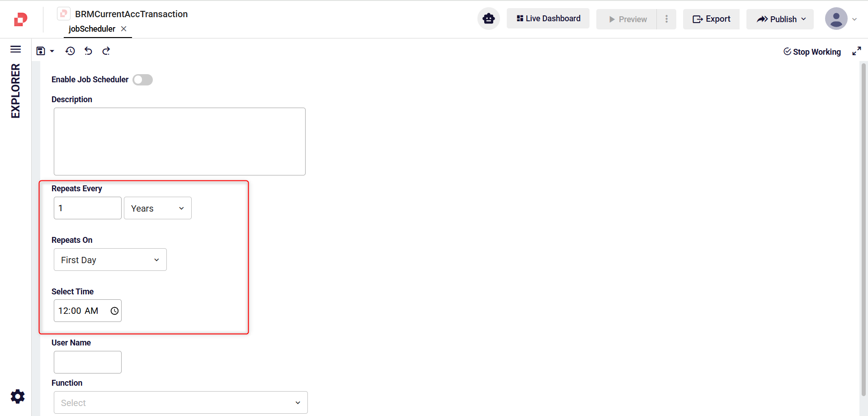868x416 pixels.
Task: Open the version history icon
Action: [70, 51]
